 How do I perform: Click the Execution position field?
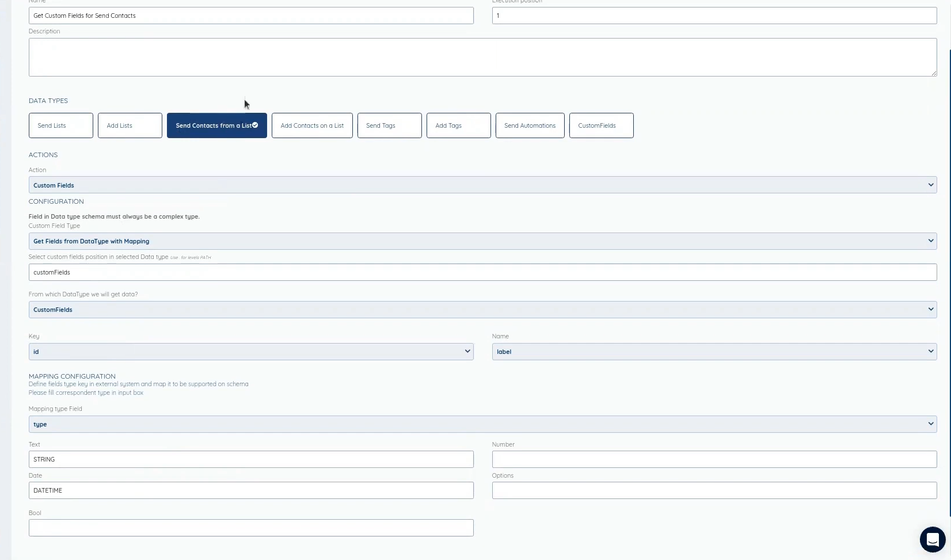tap(714, 16)
